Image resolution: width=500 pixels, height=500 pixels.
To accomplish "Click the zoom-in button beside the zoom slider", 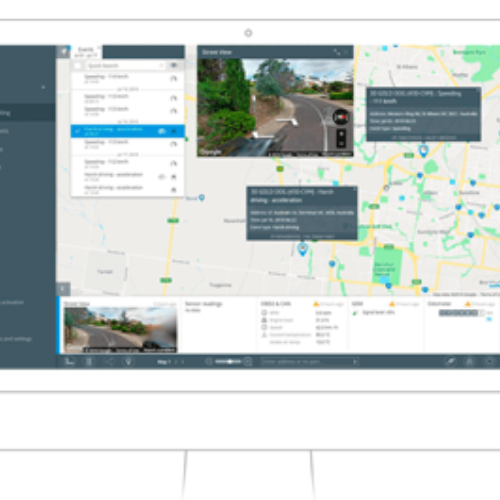I will [x=248, y=361].
